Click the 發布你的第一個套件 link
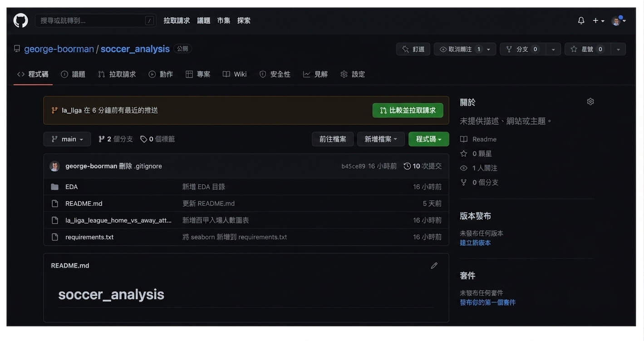Viewport: 644px width, 341px height. tap(488, 302)
